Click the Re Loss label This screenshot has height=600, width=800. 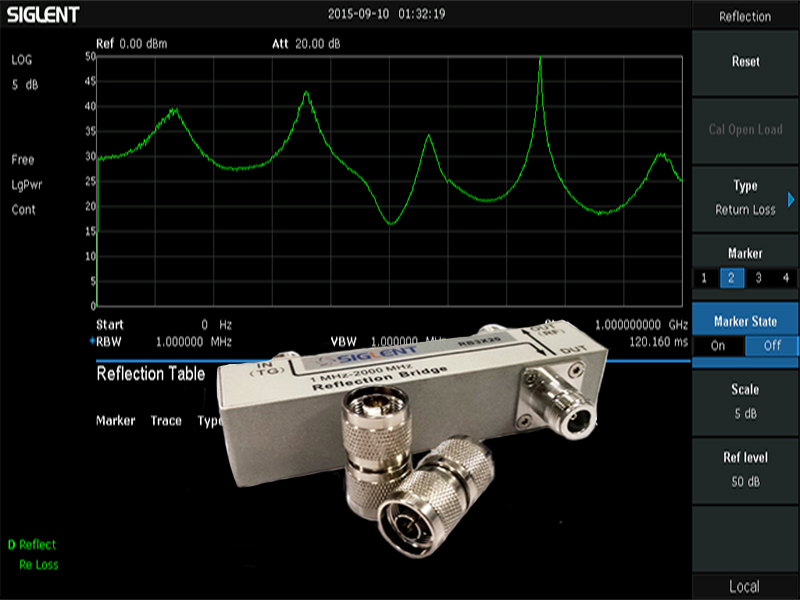tap(39, 565)
